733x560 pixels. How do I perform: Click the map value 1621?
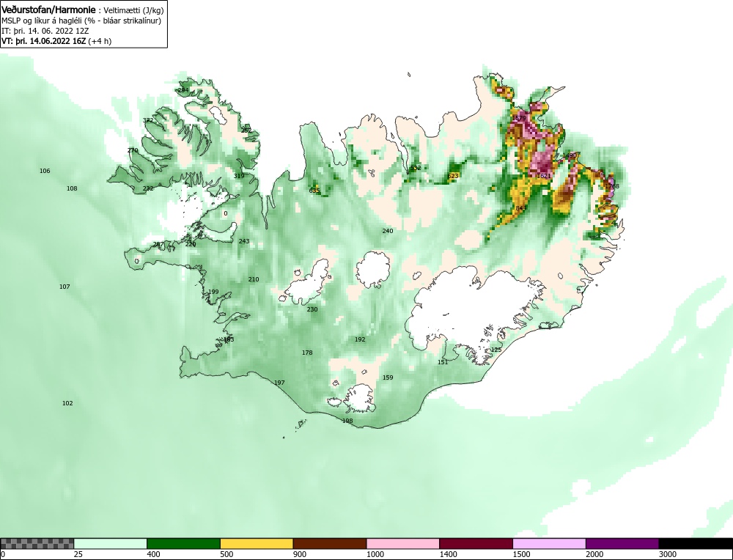544,176
